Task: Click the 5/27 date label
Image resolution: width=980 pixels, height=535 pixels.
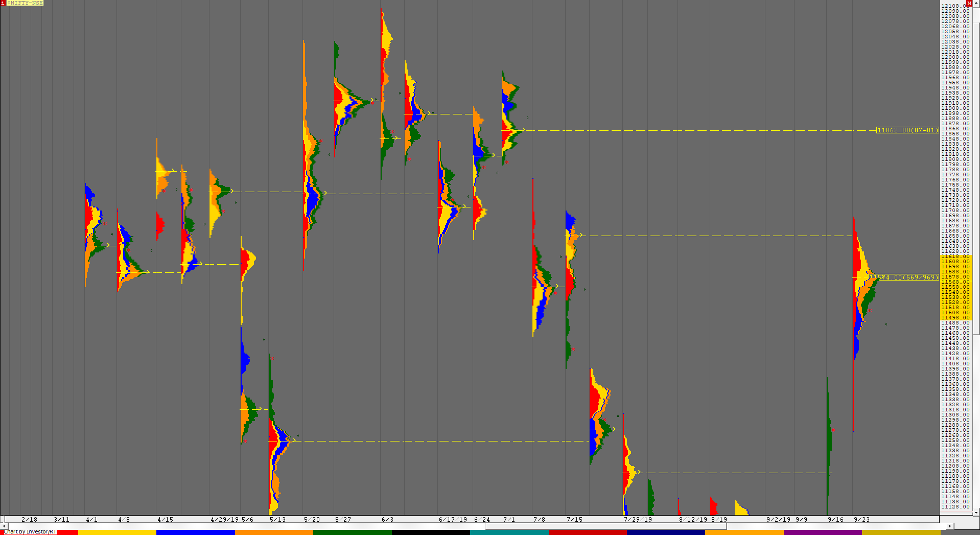Action: pyautogui.click(x=343, y=519)
